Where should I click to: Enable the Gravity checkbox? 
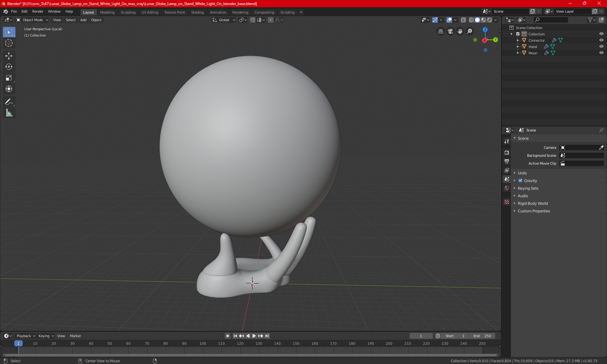[520, 181]
